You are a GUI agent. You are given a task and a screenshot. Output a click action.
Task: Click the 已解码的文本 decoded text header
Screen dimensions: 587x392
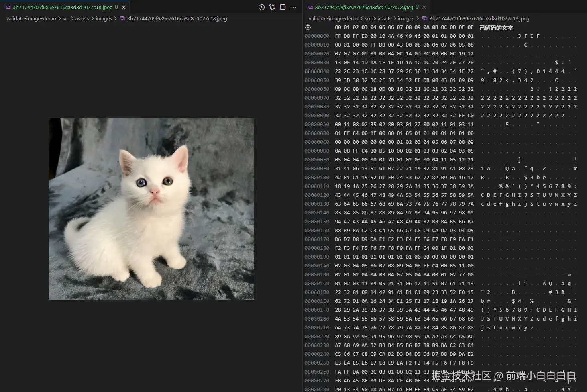[496, 28]
